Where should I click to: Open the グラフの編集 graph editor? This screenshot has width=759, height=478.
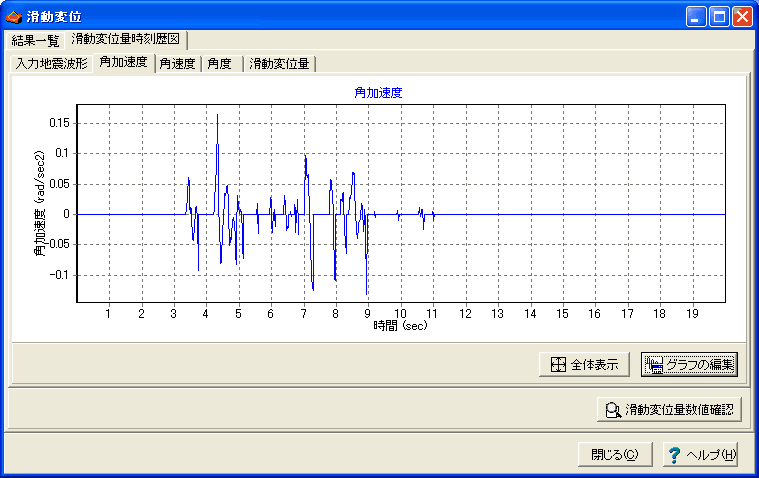tap(689, 364)
